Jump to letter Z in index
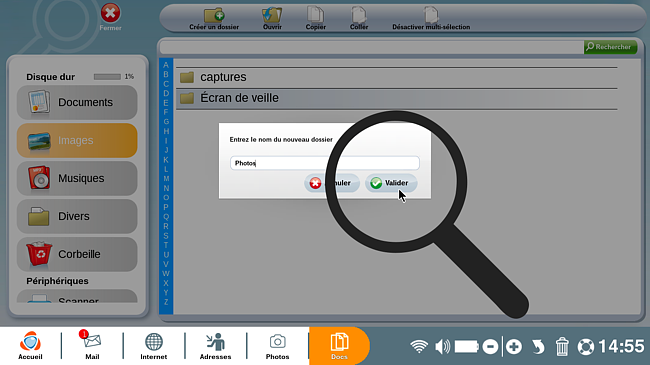 click(x=166, y=302)
